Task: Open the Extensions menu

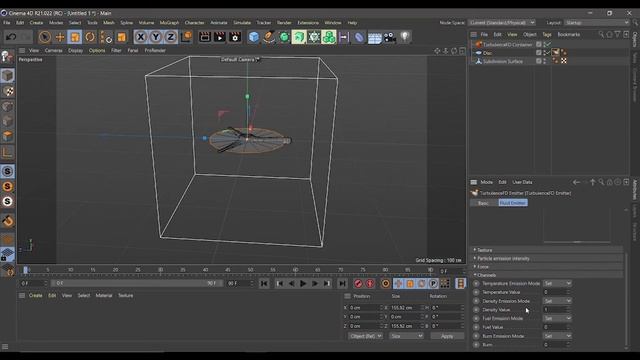Action: tap(308, 22)
